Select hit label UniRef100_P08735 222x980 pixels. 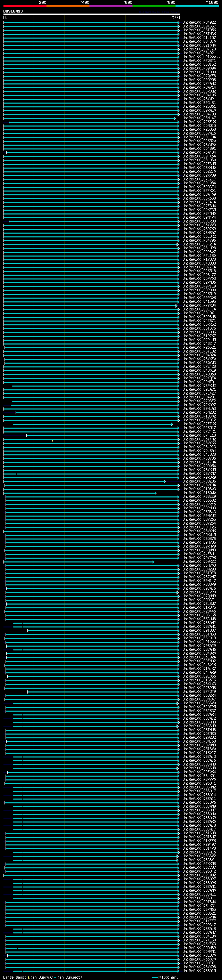coord(199,459)
